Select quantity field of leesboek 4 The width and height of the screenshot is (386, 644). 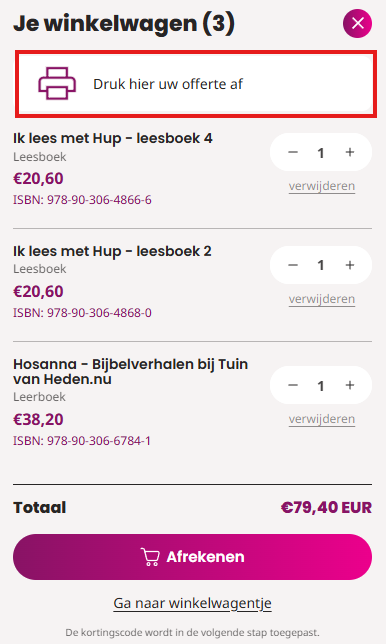pos(321,153)
